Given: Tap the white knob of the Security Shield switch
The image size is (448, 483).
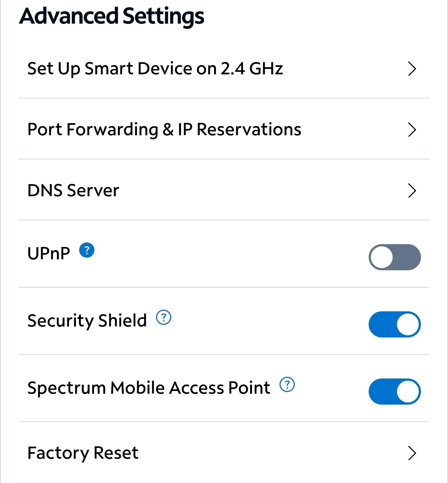Looking at the screenshot, I should (408, 324).
